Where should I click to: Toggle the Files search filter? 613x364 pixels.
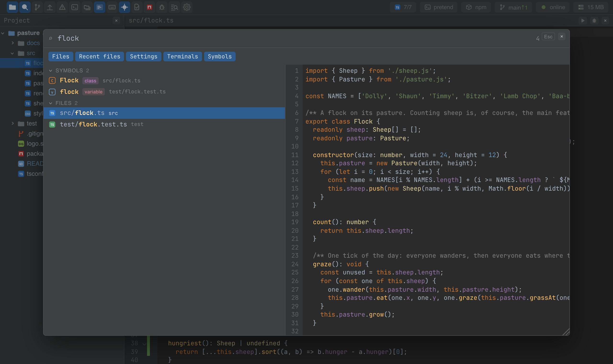point(61,57)
